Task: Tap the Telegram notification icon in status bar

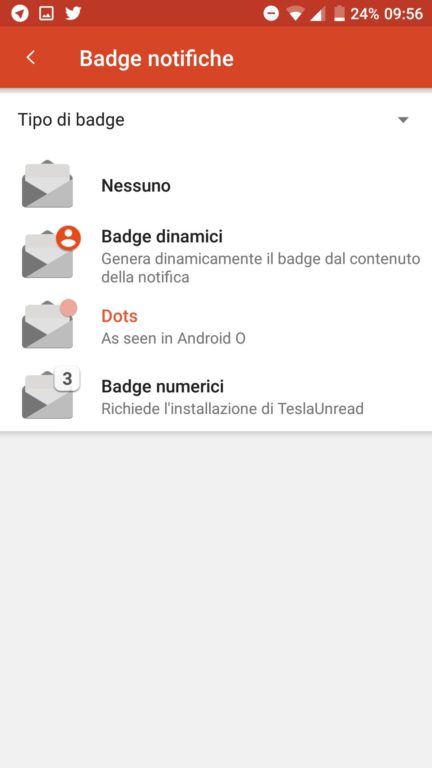Action: pyautogui.click(x=20, y=13)
